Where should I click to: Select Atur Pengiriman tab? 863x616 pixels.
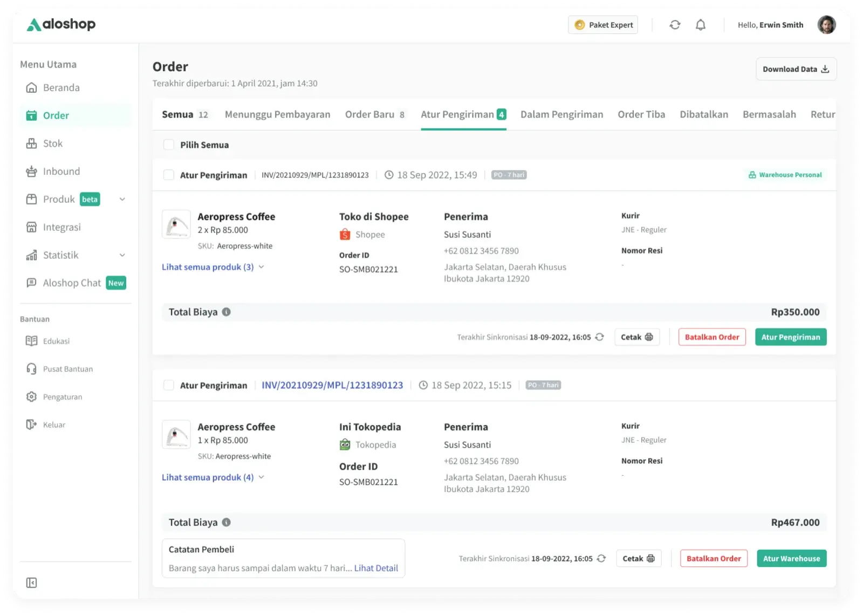tap(463, 114)
